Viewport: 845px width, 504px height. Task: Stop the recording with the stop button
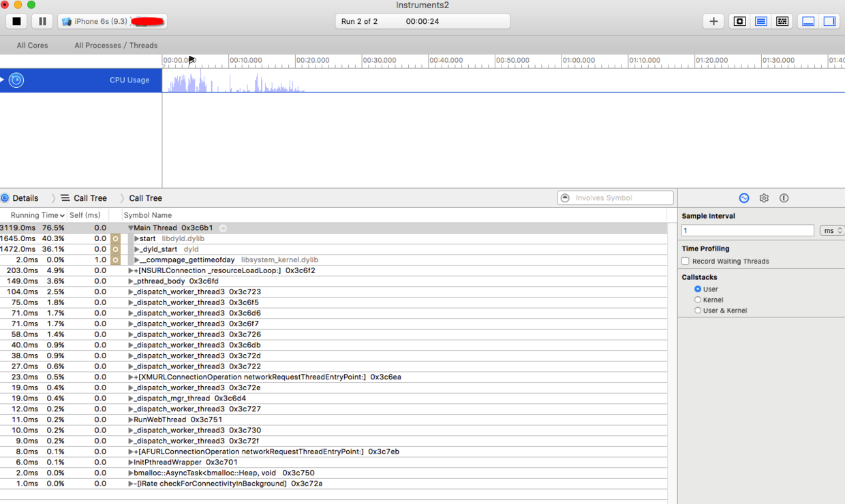[x=16, y=21]
